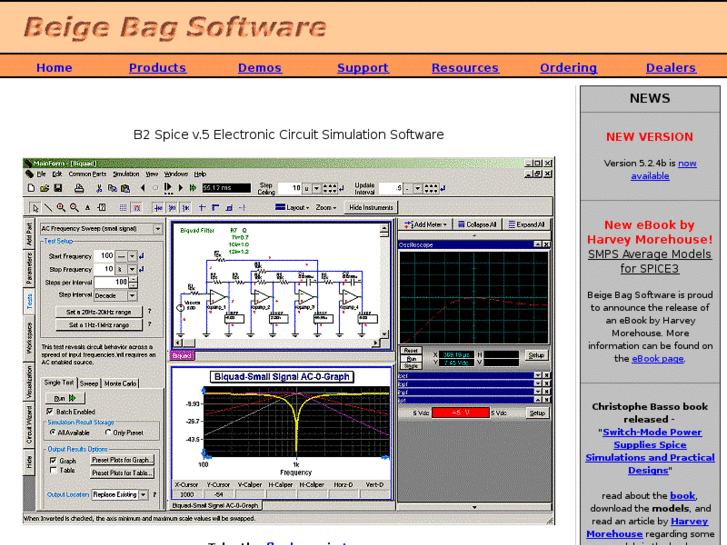This screenshot has height=545, width=727.
Task: Click the Paste clipboard icon
Action: [125, 188]
